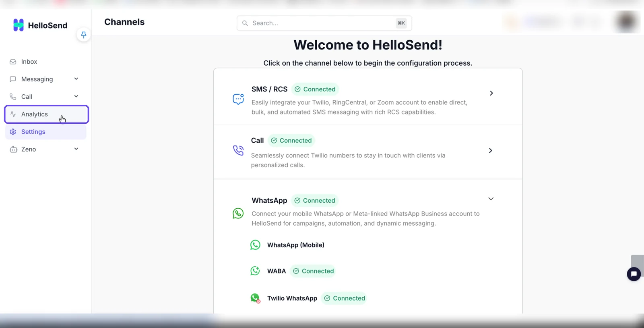Open the Twilio WhatsApp option
The image size is (644, 328).
coord(292,298)
